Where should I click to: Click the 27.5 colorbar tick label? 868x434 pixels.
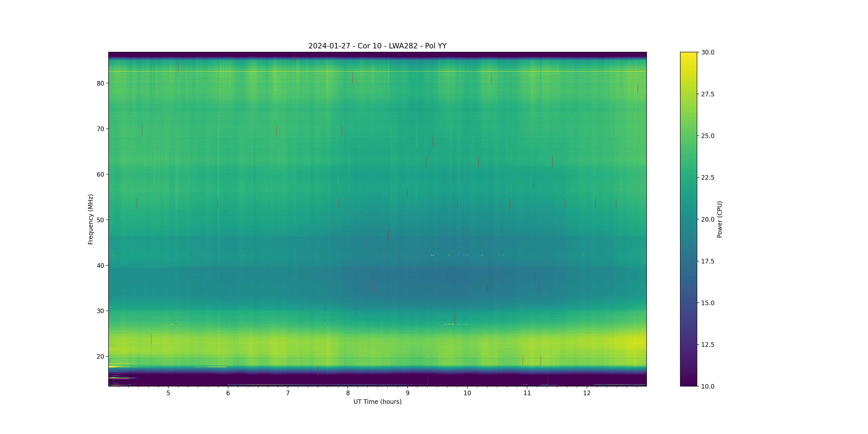(x=708, y=94)
